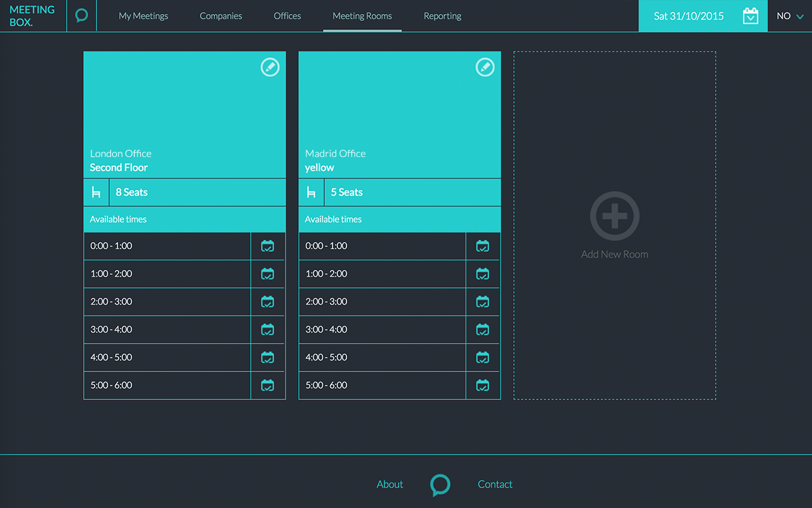Book 3:00 - 4:00 slot in yellow room

pyautogui.click(x=483, y=330)
